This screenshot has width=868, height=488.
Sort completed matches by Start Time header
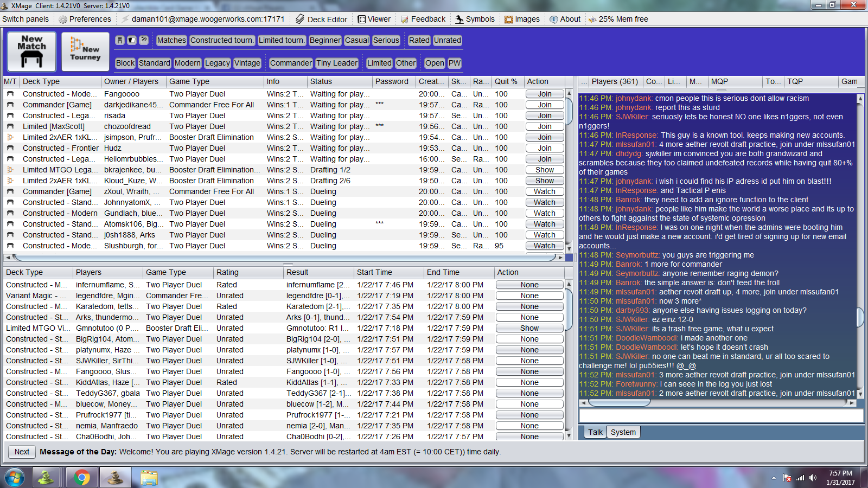click(389, 272)
